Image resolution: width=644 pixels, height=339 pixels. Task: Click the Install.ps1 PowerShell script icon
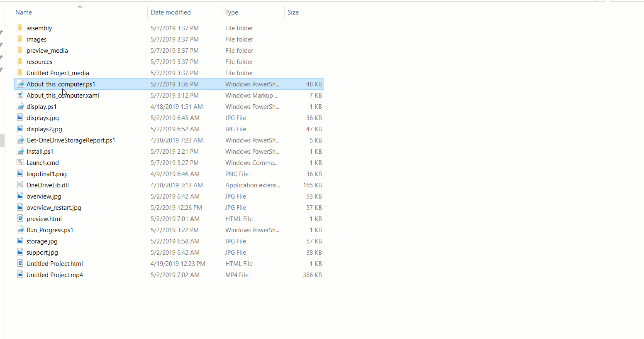pyautogui.click(x=20, y=151)
